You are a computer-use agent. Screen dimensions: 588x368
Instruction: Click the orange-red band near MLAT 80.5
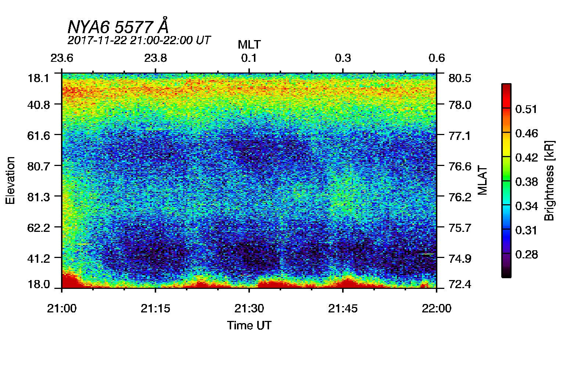(249, 88)
